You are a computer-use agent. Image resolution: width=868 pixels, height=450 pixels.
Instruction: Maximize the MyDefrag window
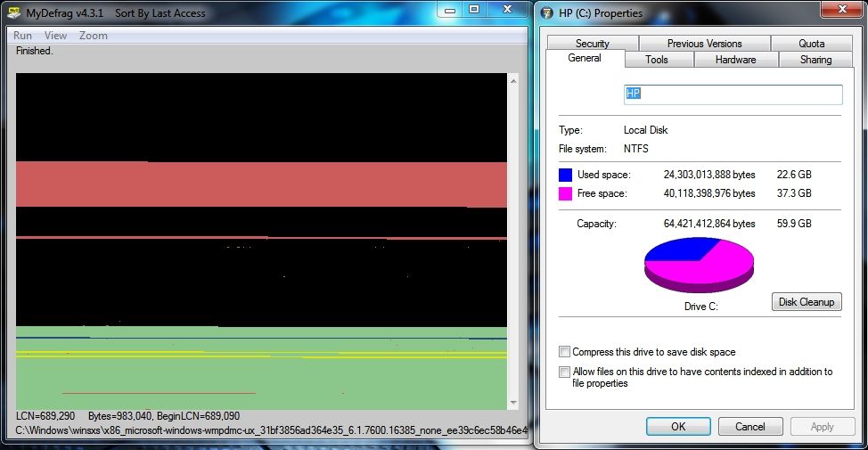coord(474,10)
